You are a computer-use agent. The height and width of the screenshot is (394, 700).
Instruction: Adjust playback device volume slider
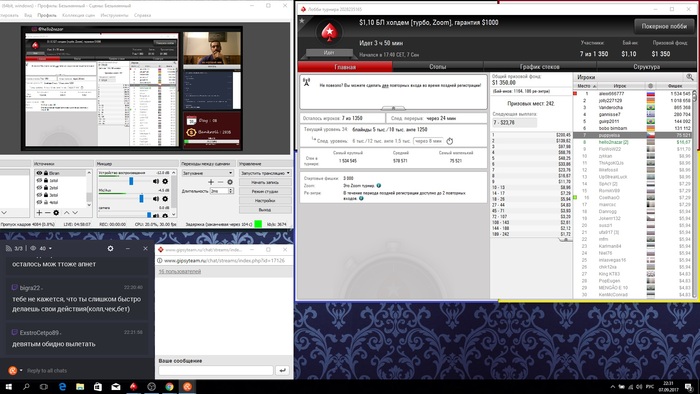click(x=131, y=181)
